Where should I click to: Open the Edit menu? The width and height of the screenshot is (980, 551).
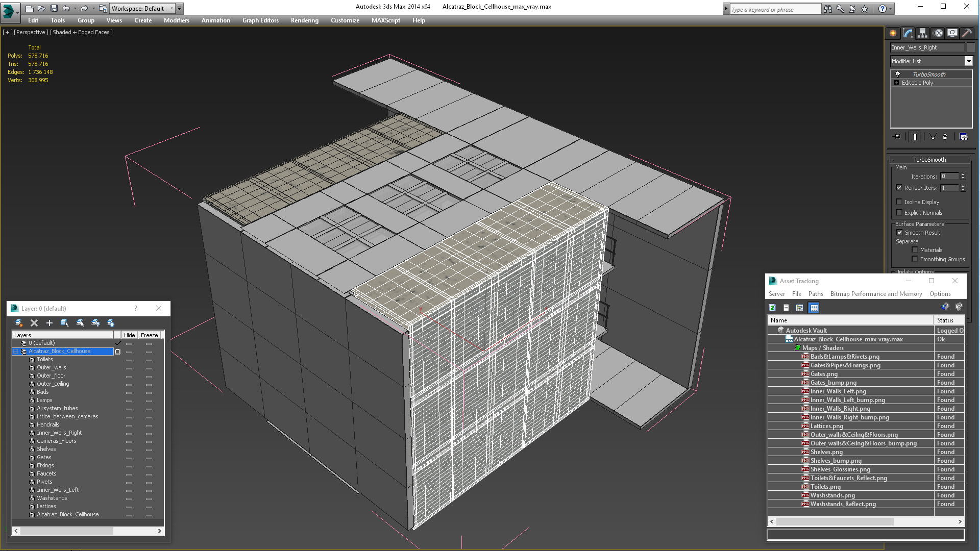33,20
